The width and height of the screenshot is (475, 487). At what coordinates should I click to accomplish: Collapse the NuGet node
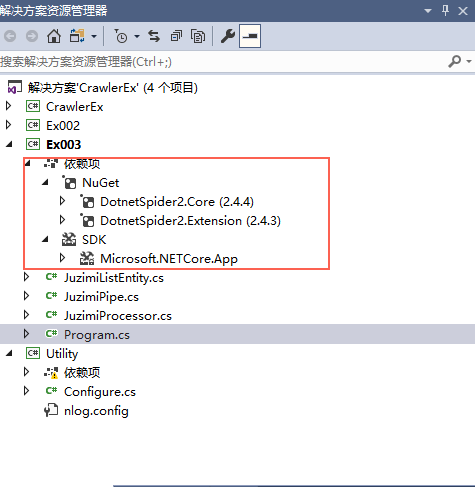click(45, 182)
